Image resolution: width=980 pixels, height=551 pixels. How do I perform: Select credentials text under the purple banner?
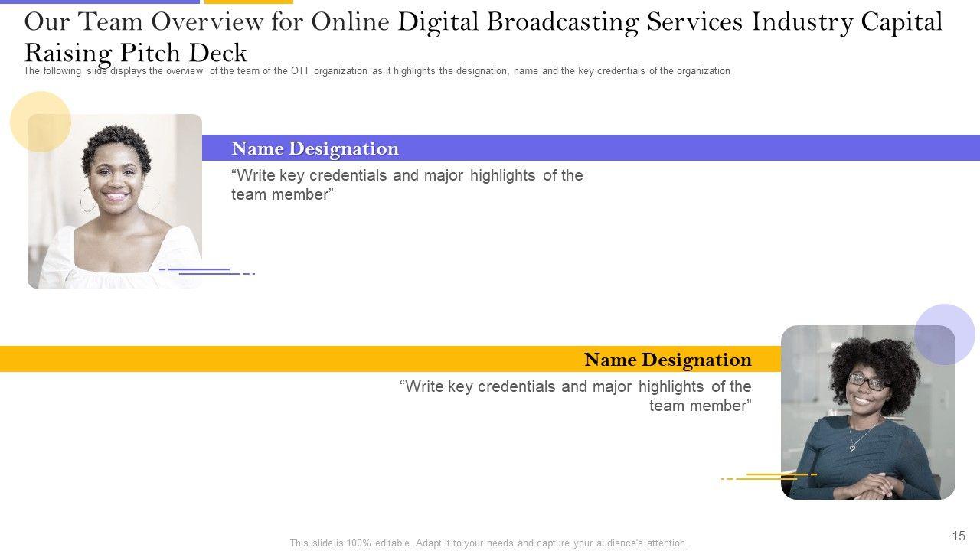407,184
